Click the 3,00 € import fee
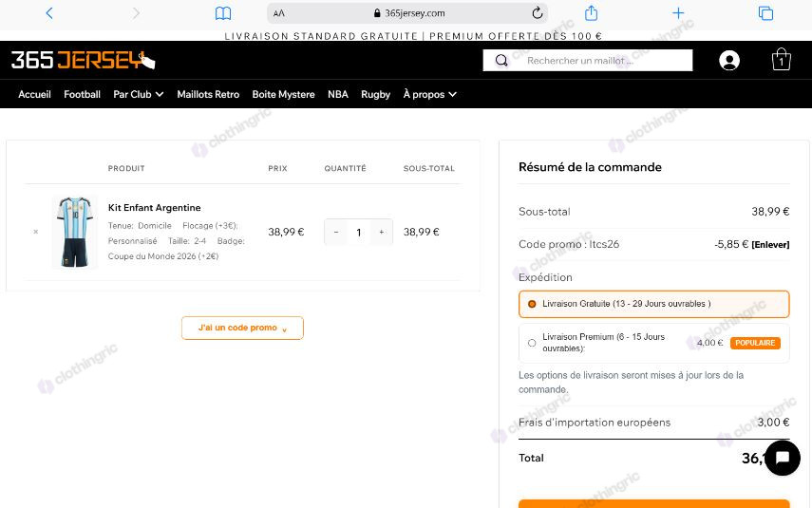 pos(773,422)
